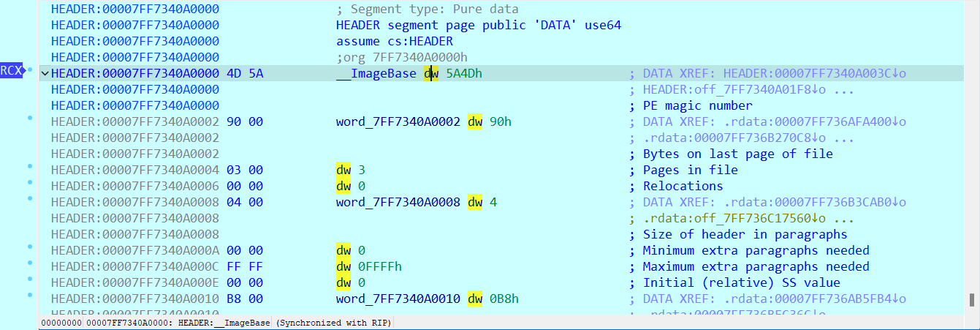The width and height of the screenshot is (980, 330).
Task: Click breakpoint dot beside __ImageBase line
Action: tap(30, 70)
